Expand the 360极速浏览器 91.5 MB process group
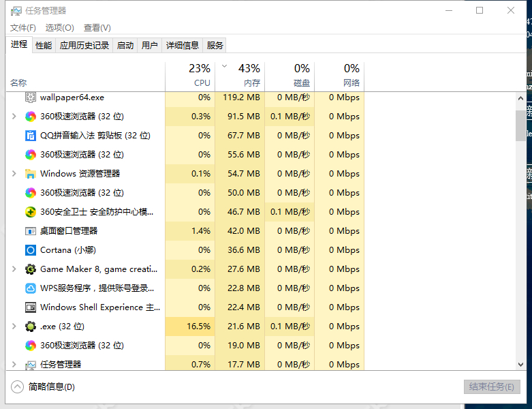Viewport: 532px width, 409px height. (14, 117)
